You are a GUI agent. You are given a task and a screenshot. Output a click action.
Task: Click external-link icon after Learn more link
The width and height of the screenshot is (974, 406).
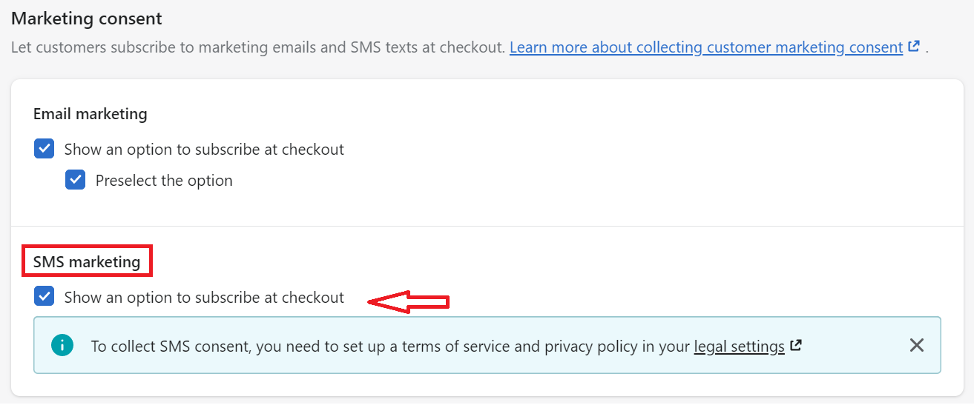[913, 47]
